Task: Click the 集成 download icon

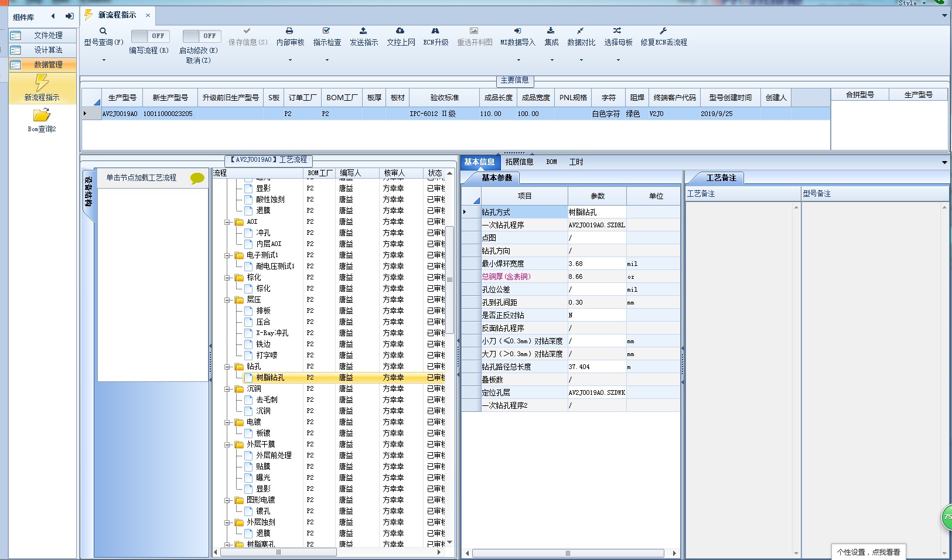Action: pyautogui.click(x=551, y=30)
